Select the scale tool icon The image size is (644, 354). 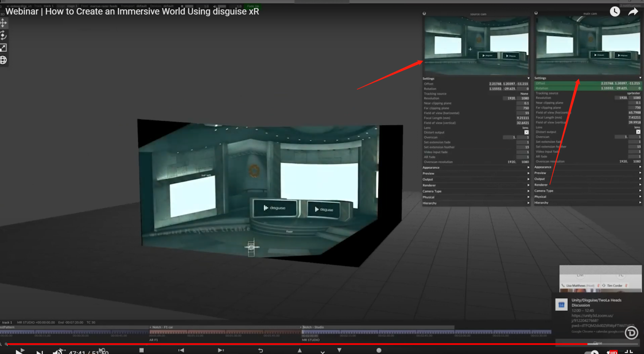coord(3,48)
